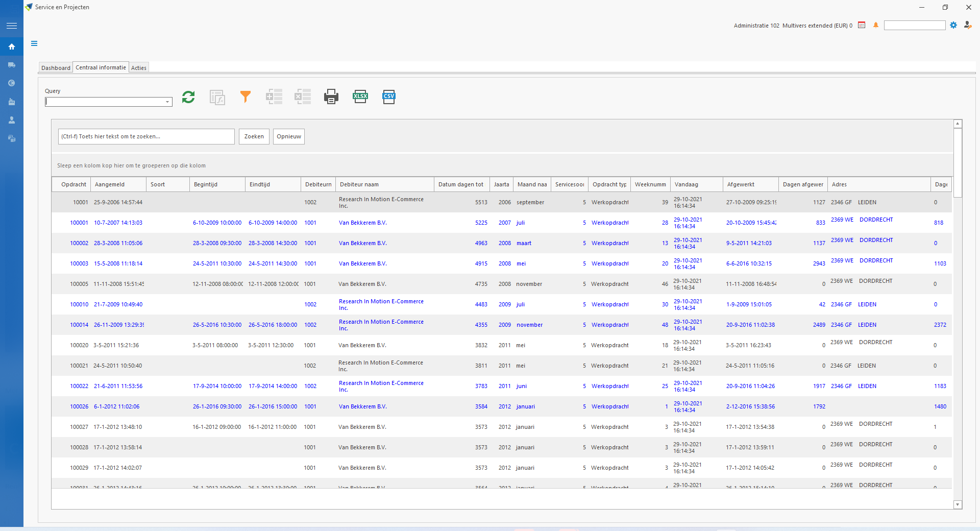Switch to the Dashboard tab
This screenshot has width=980, height=531.
click(x=56, y=68)
